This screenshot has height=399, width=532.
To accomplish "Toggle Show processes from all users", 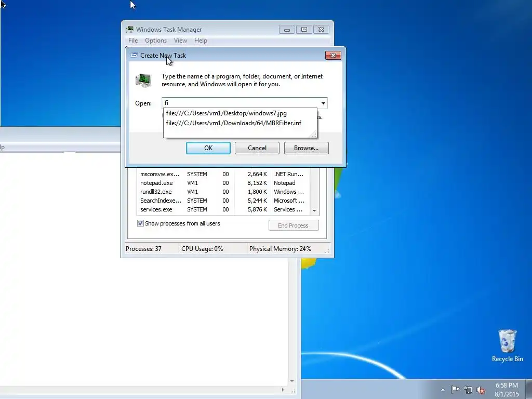I will [x=140, y=223].
